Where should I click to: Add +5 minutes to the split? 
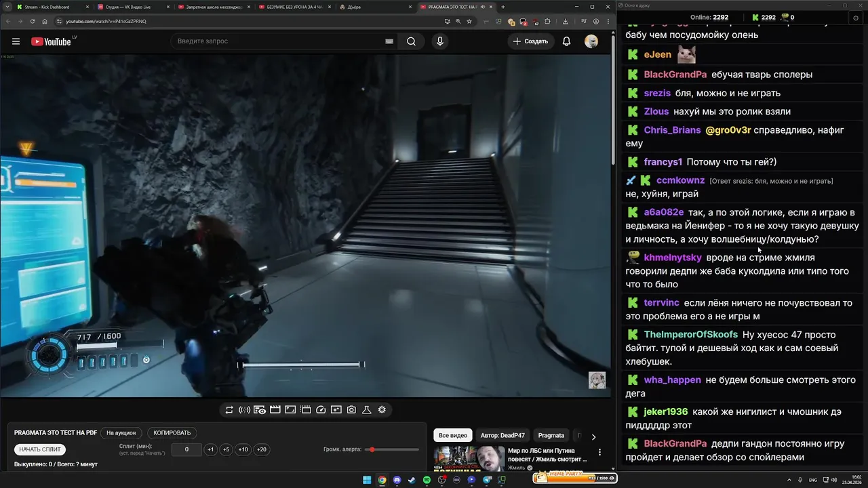click(226, 449)
